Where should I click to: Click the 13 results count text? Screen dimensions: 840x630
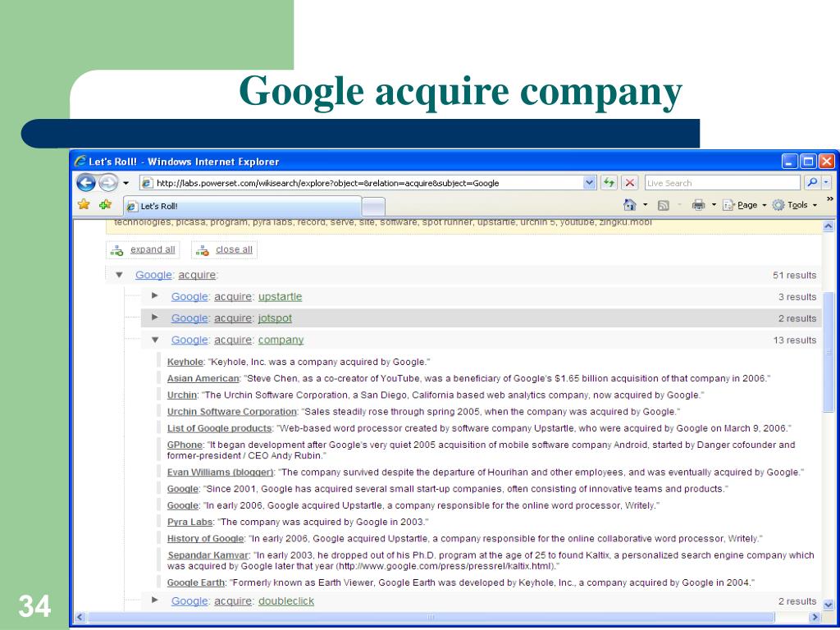tap(794, 340)
